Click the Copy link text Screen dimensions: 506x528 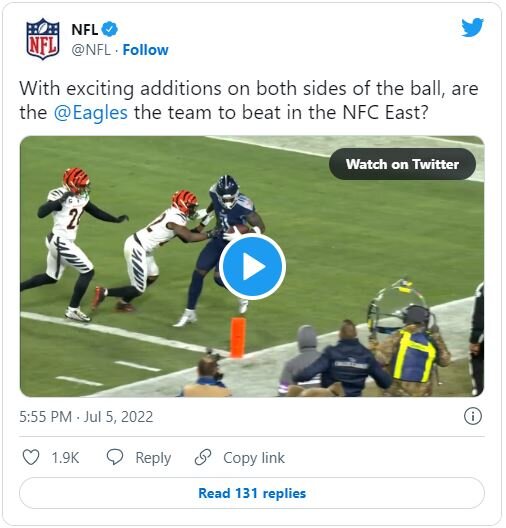(x=254, y=458)
